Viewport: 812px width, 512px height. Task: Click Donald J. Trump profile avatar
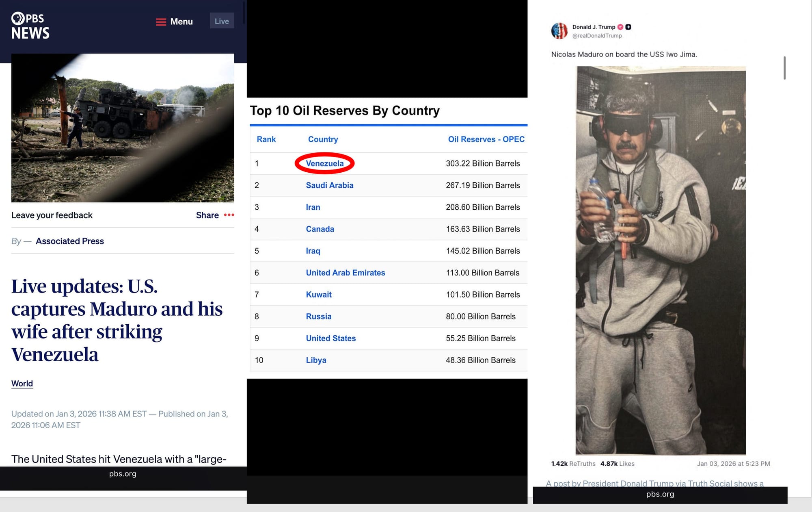click(559, 31)
